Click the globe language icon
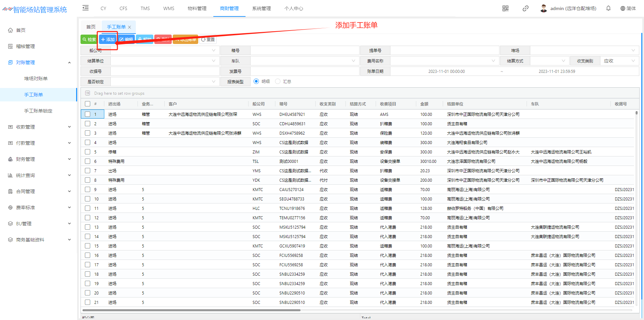 [623, 8]
